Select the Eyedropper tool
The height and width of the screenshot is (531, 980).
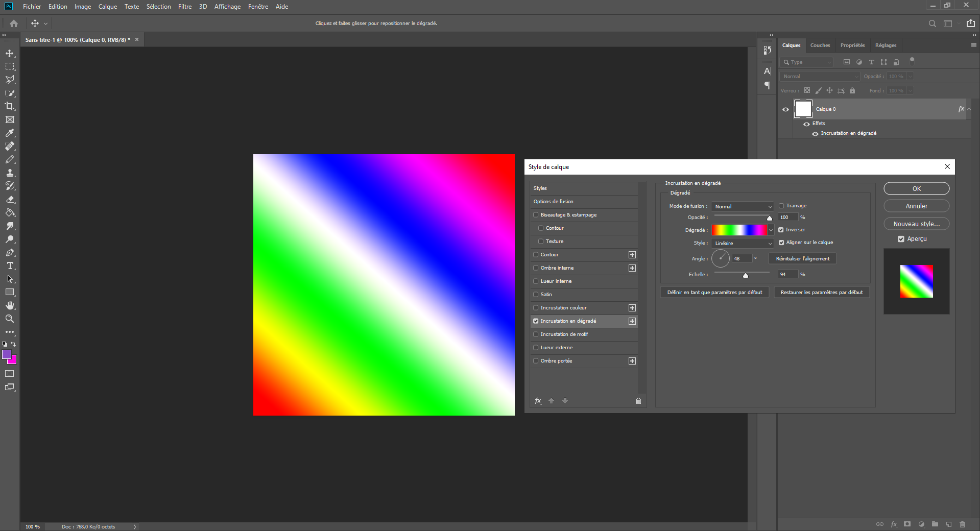[10, 133]
